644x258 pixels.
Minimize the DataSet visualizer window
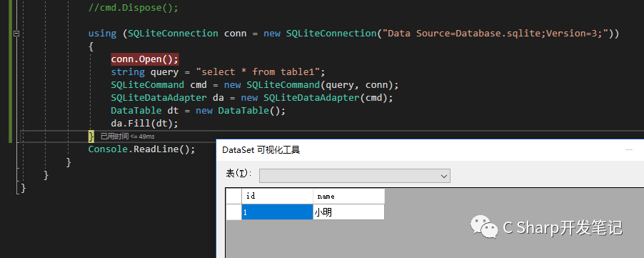629,150
